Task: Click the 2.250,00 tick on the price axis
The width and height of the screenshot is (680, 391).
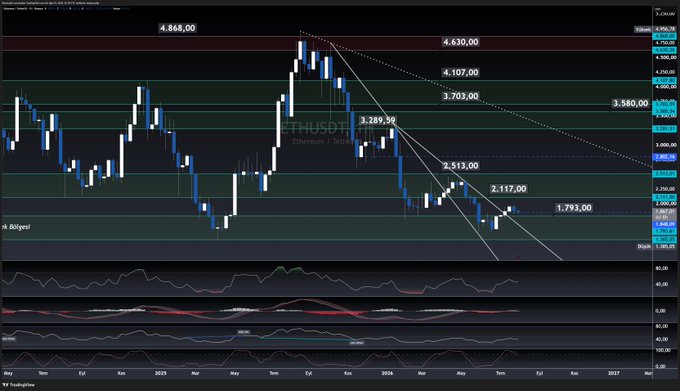Action: 665,189
